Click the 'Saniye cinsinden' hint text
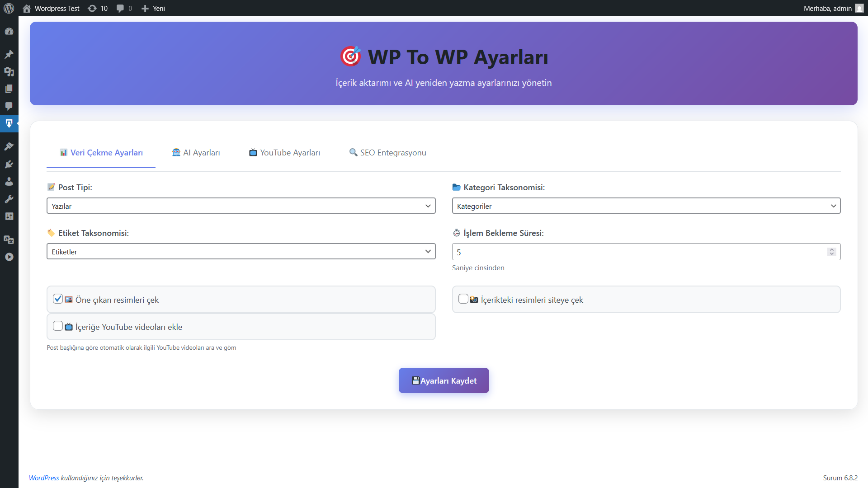The image size is (868, 488). tap(478, 268)
